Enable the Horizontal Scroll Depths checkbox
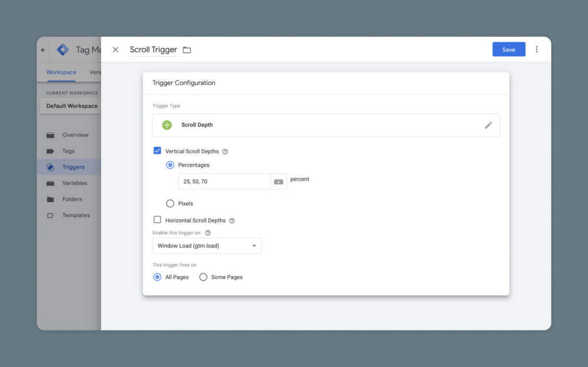The width and height of the screenshot is (588, 367). (157, 220)
